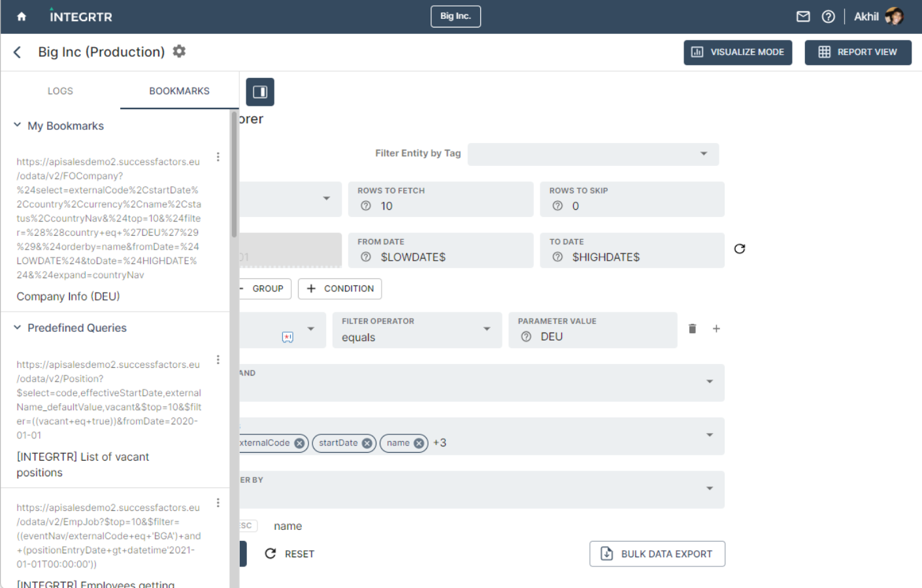Remove the externalCode chip
922x588 pixels.
coord(299,444)
